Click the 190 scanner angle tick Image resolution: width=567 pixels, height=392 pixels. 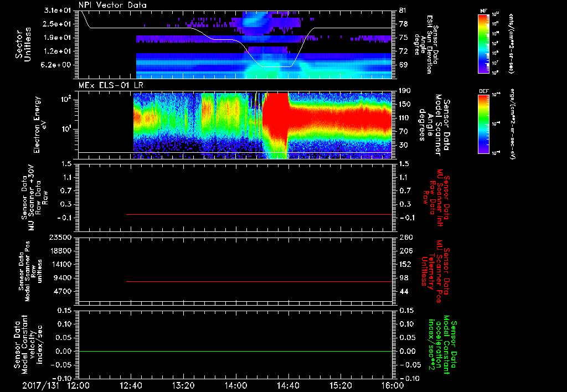[405, 91]
